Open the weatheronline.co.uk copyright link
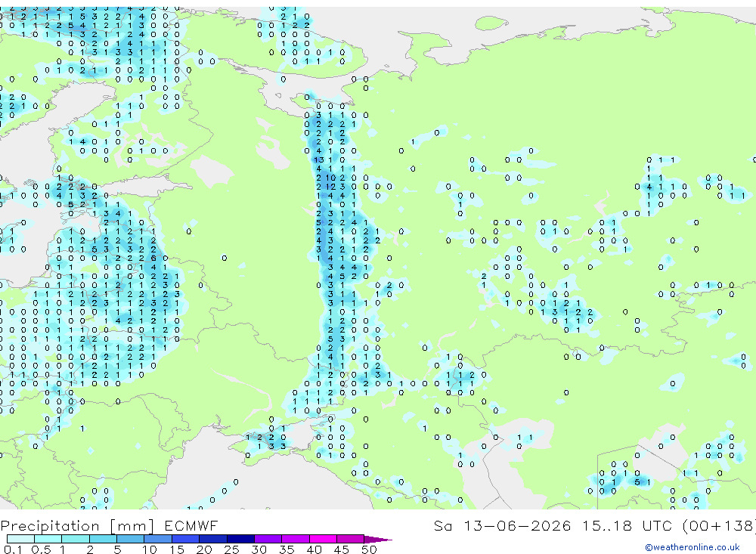This screenshot has height=554, width=756. pyautogui.click(x=692, y=547)
